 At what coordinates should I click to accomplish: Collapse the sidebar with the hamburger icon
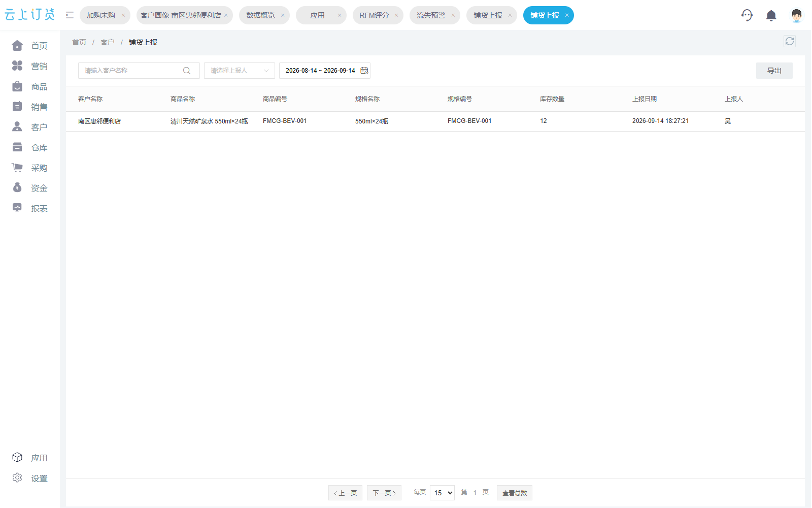[x=70, y=15]
